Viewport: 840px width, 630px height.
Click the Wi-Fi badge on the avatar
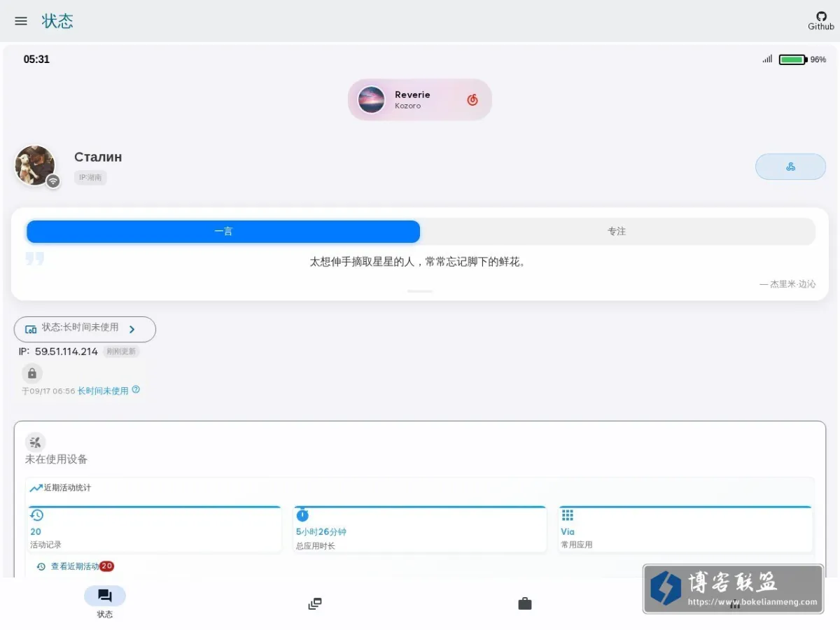click(x=53, y=181)
